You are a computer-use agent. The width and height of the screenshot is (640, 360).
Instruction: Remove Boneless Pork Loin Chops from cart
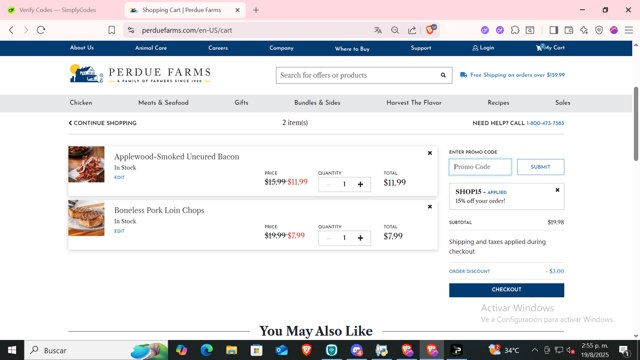430,207
